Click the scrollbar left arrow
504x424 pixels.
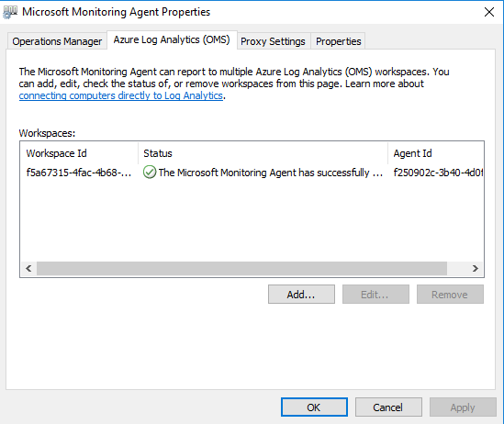[28, 268]
